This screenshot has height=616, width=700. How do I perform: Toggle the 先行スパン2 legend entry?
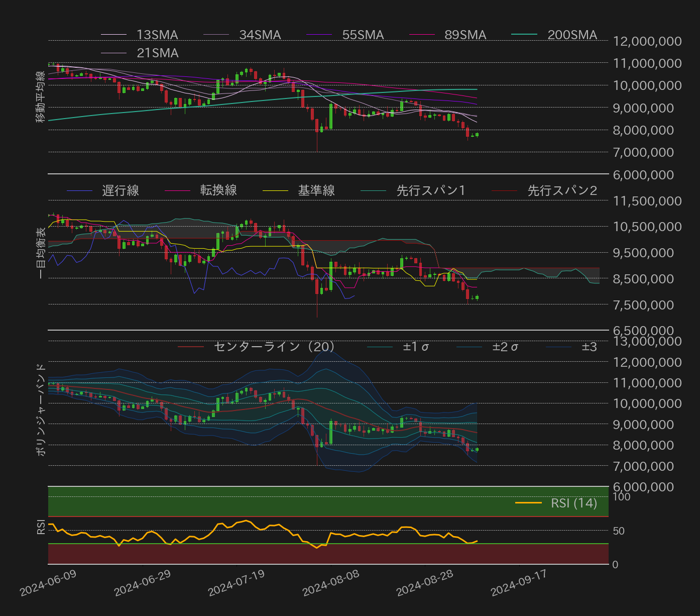point(544,190)
